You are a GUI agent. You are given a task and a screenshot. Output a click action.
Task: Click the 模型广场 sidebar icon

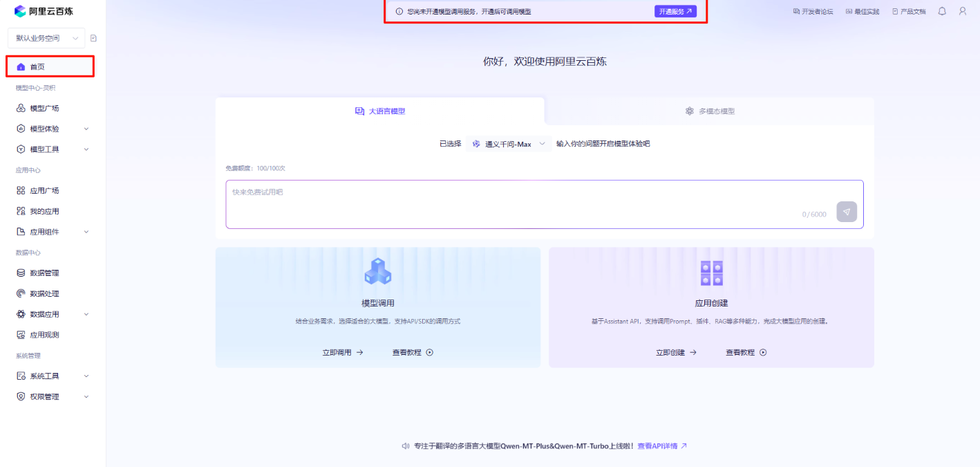21,108
